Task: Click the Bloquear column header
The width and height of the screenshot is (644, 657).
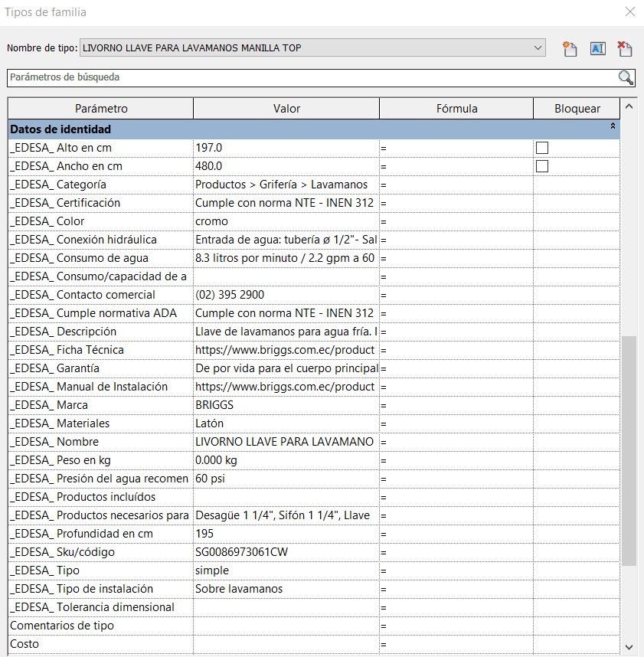Action: tap(577, 109)
